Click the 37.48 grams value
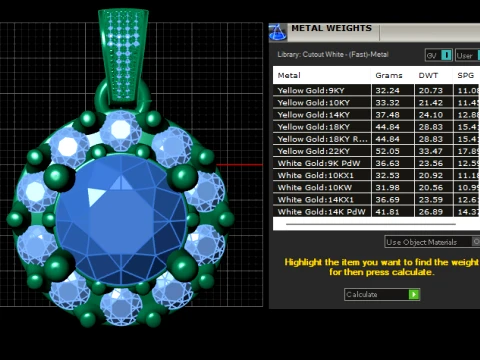 387,115
